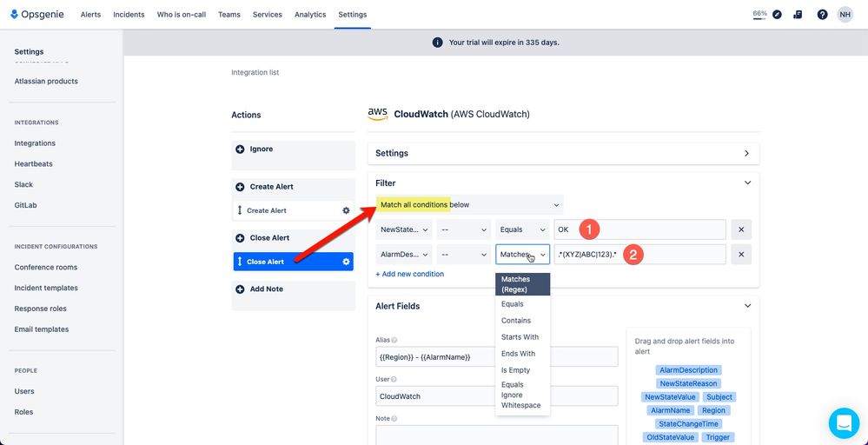Click the trial info icon
The image size is (868, 445).
[437, 43]
